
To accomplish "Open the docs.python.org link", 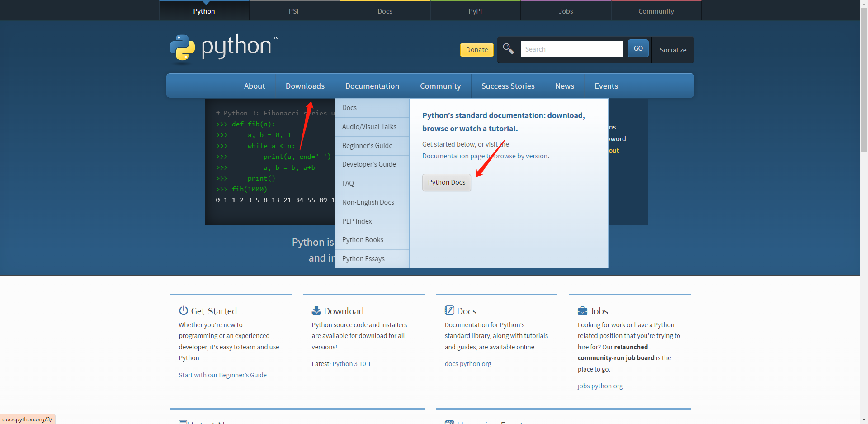I will [468, 364].
